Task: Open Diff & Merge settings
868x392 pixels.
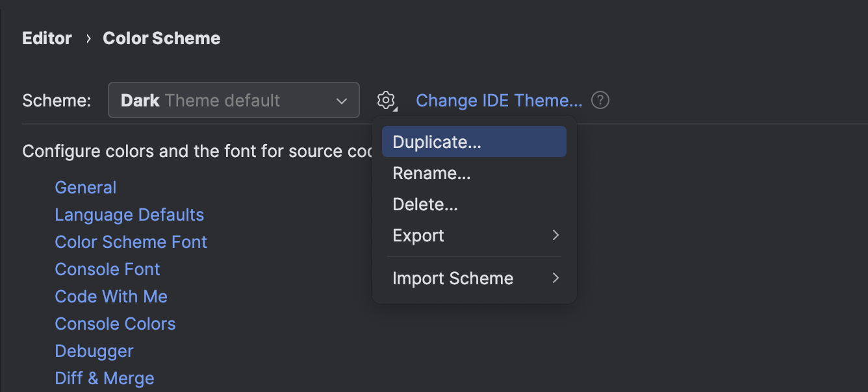Action: click(104, 378)
